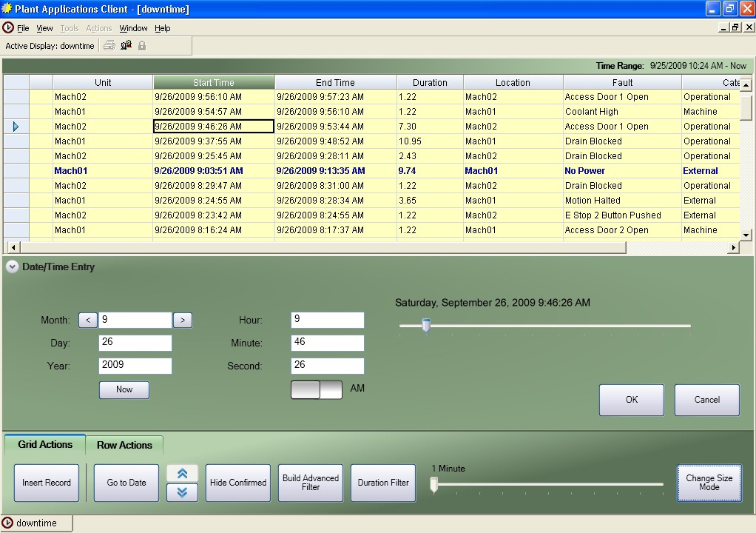
Task: Set the time to Now
Action: tap(124, 389)
